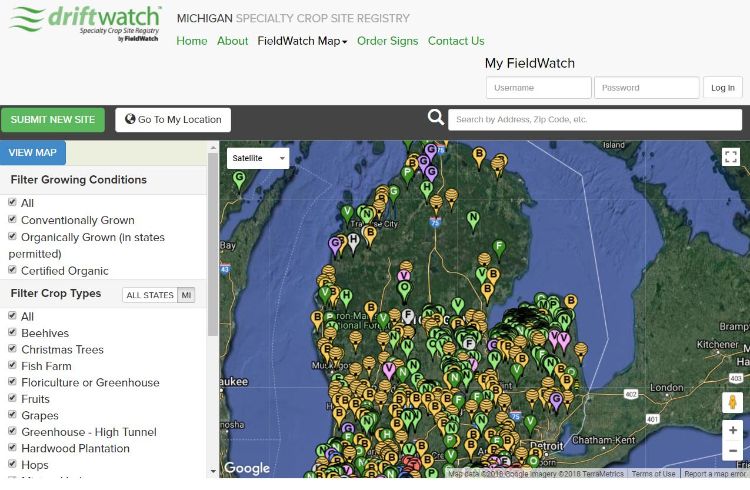Screen dimensions: 750x490
Task: Click Go To My Location button
Action: click(x=173, y=120)
